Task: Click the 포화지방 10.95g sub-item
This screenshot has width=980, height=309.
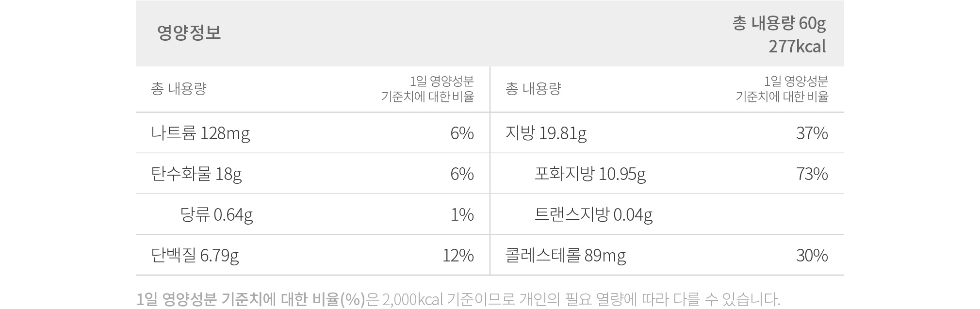Action: point(590,174)
